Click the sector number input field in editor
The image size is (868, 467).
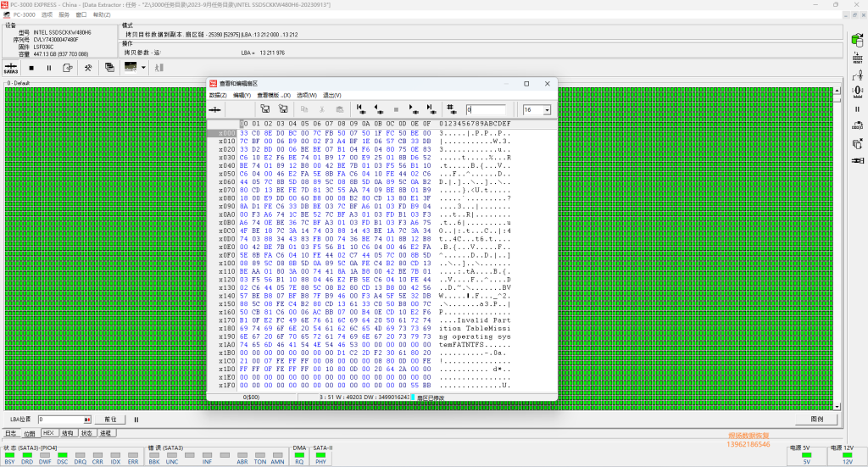(x=486, y=109)
